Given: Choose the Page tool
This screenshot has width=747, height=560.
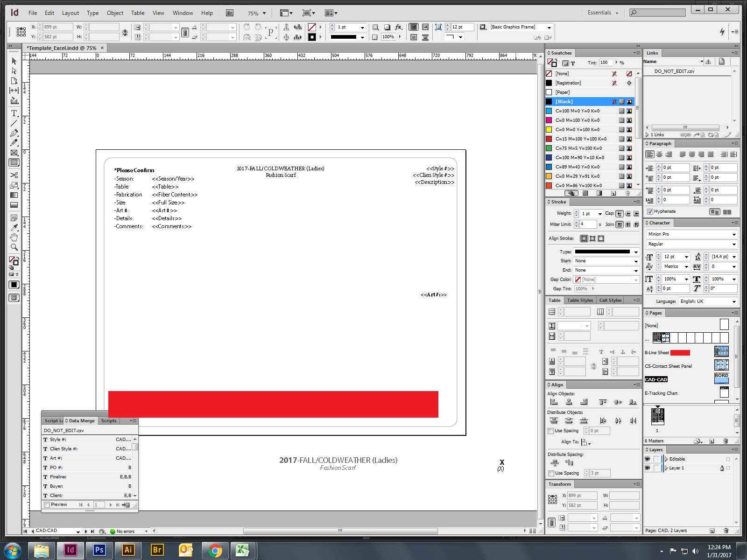Looking at the screenshot, I should 14,81.
